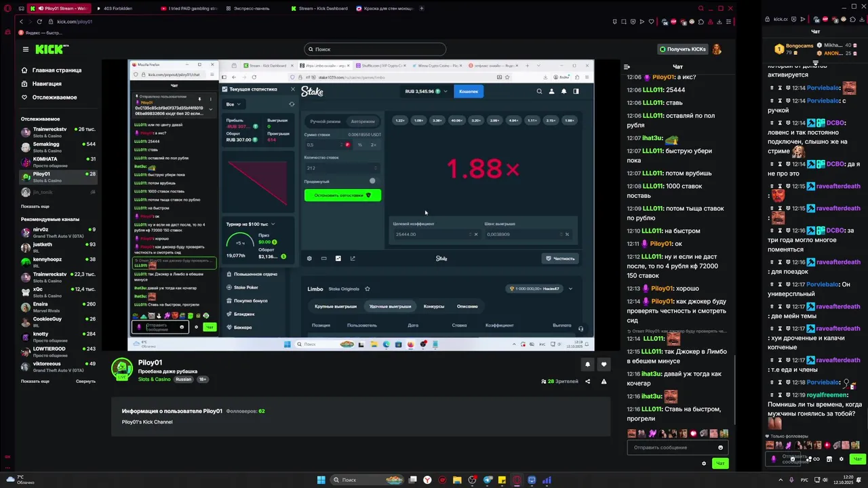Open Навигация in Kick sidebar
This screenshot has width=868, height=488.
tap(47, 83)
